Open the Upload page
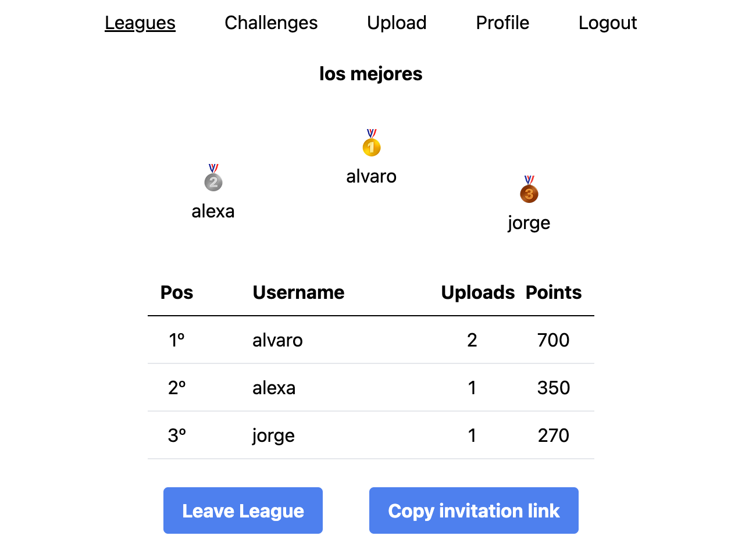 [x=397, y=23]
